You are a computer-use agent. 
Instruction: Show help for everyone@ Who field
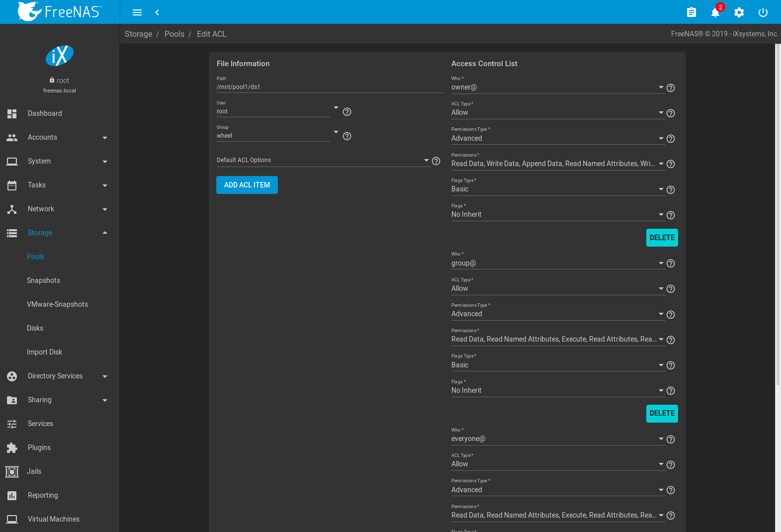click(671, 440)
